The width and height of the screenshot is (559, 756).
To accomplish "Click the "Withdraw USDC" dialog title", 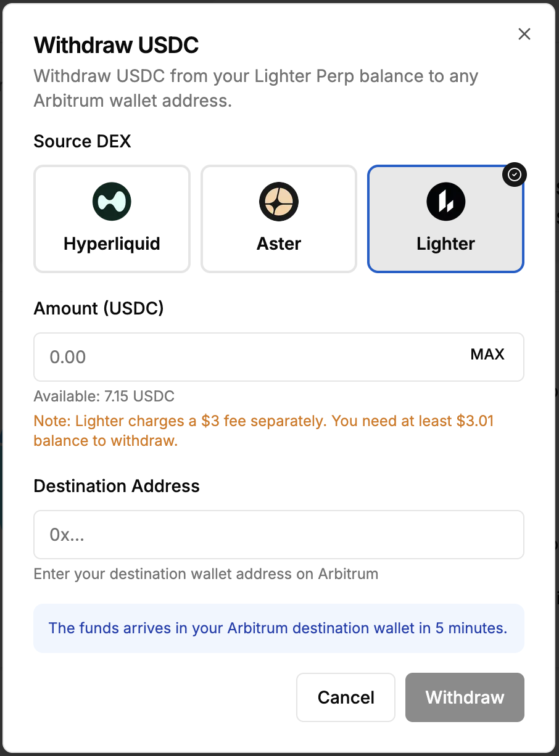I will tap(116, 45).
